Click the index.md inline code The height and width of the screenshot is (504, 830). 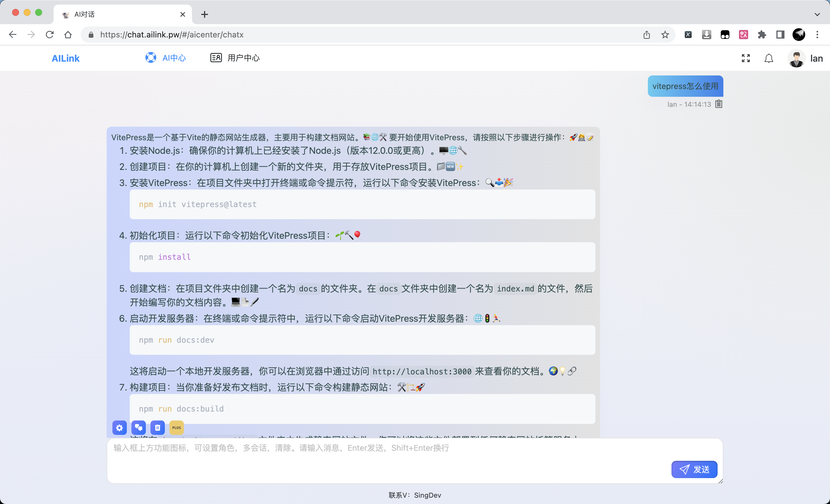(515, 289)
